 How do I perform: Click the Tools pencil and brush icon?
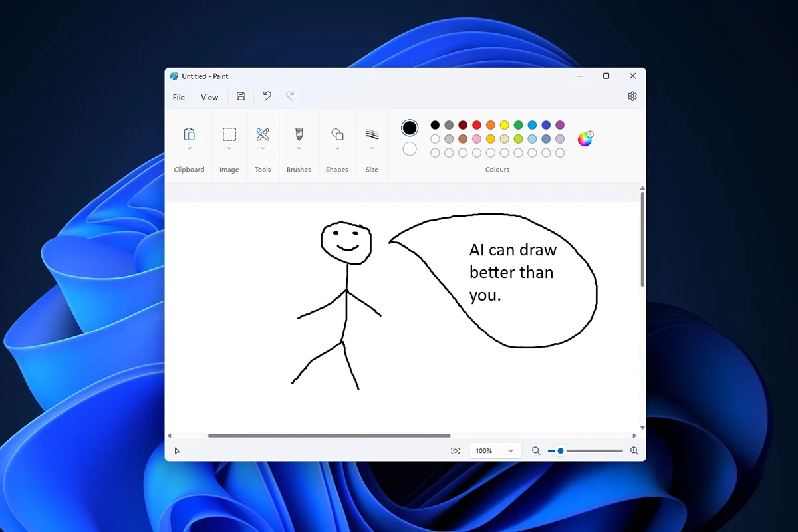click(263, 134)
